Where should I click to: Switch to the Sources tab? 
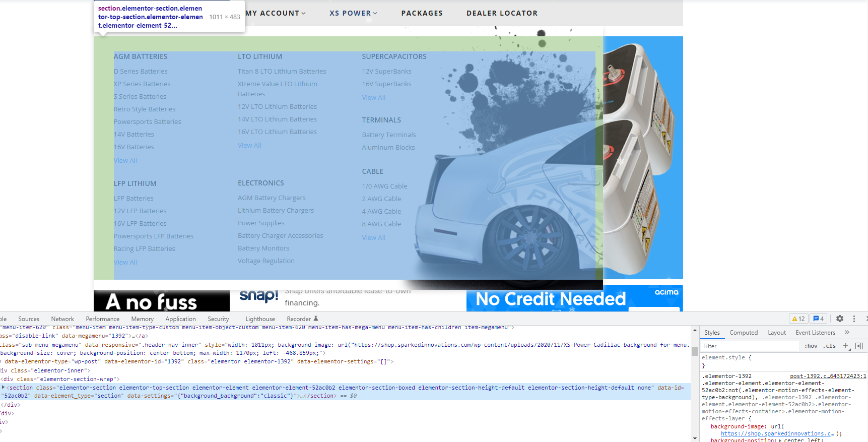(29, 319)
